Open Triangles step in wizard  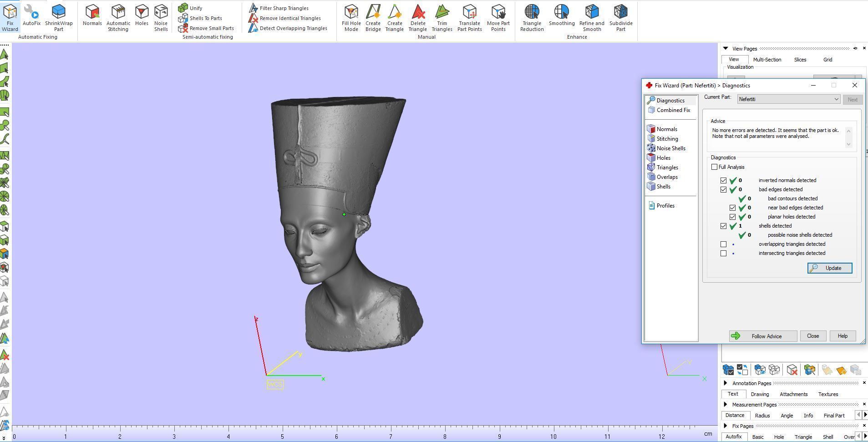[667, 167]
